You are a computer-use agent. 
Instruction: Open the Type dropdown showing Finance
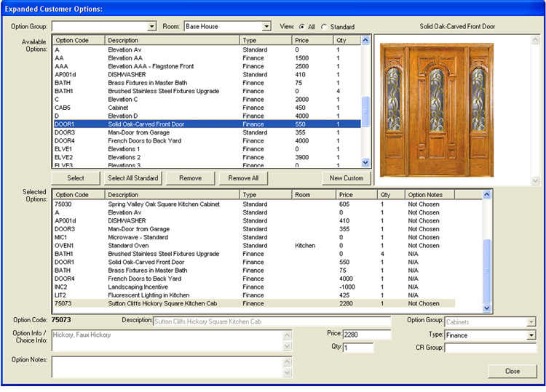coord(531,335)
